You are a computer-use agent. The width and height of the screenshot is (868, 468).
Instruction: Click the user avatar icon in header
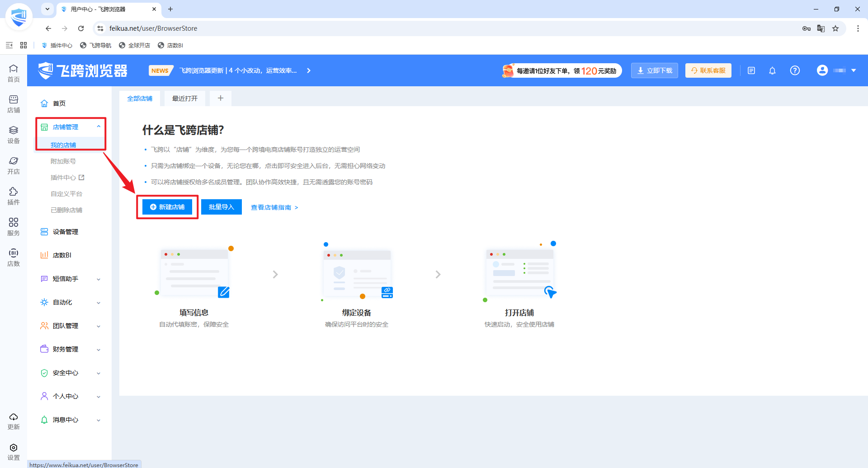click(822, 70)
